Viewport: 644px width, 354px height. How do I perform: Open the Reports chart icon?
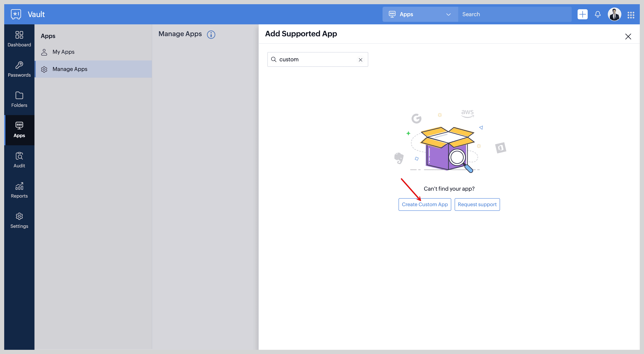tap(19, 190)
